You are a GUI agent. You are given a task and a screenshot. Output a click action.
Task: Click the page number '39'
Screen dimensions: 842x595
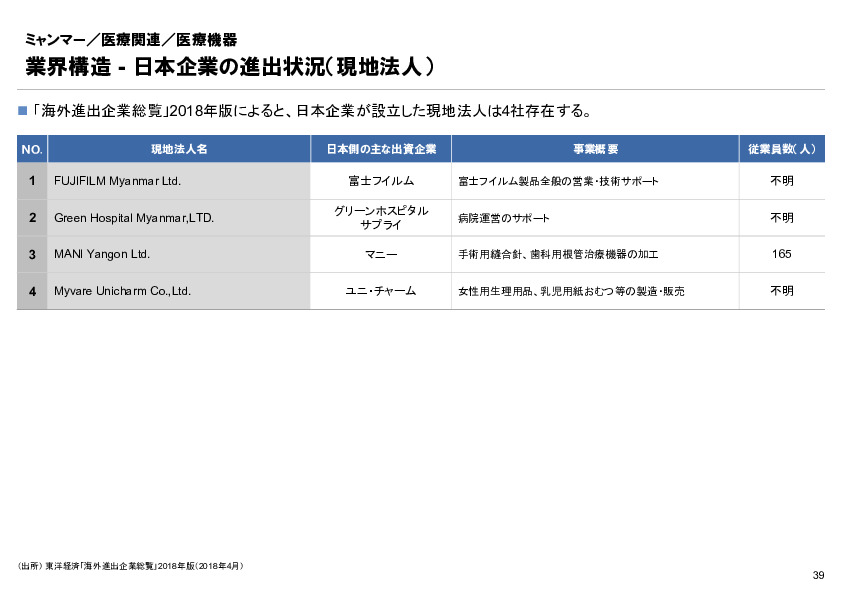(x=818, y=575)
